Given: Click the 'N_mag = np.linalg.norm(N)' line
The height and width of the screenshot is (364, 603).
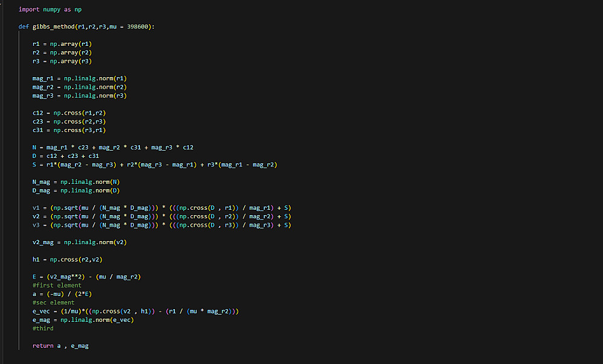Looking at the screenshot, I should click(75, 182).
